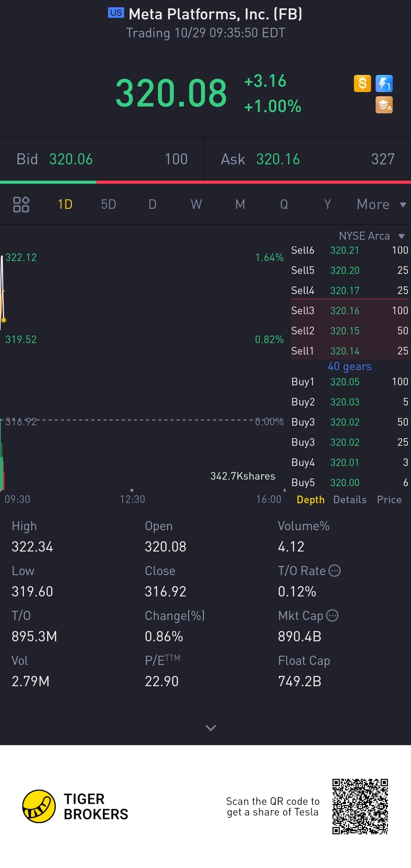Tap the yellow price dot on chart

click(x=4, y=320)
